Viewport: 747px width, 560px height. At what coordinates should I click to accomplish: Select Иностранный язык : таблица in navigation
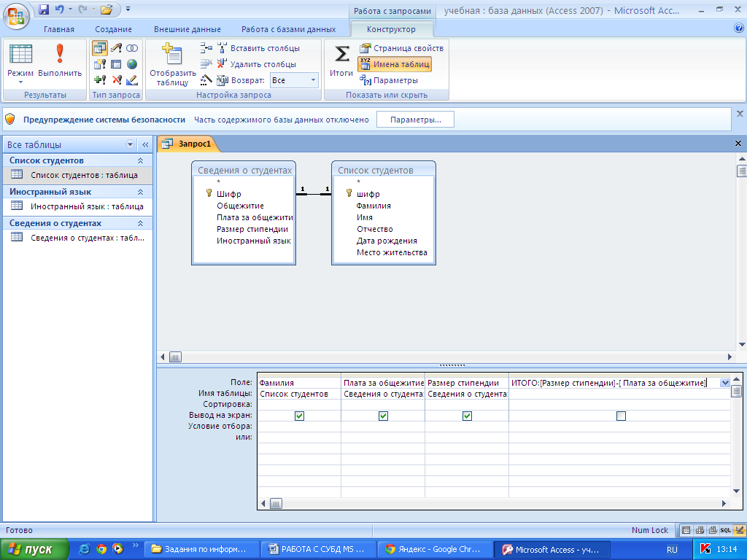pos(79,206)
